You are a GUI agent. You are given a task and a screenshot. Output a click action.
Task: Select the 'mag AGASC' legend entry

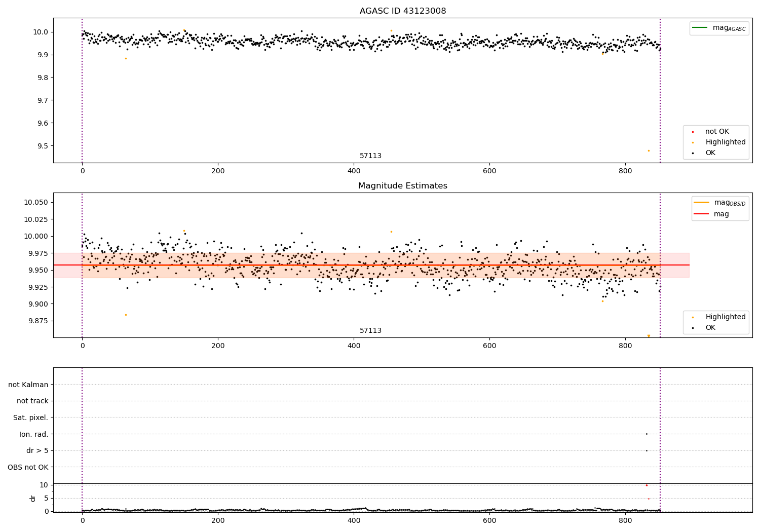719,28
